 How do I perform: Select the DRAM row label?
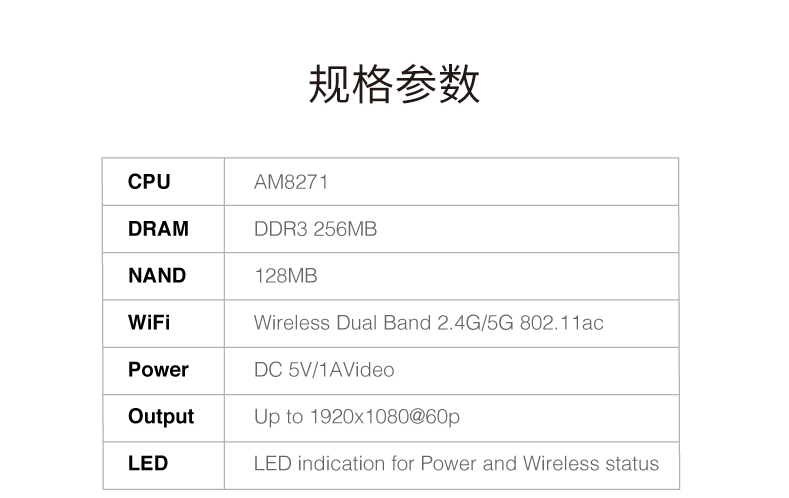[158, 229]
